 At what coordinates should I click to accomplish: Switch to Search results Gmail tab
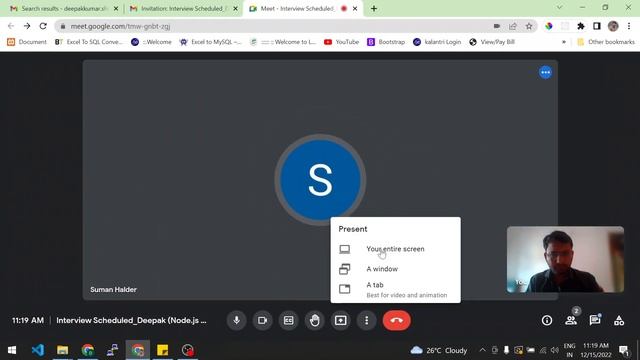coord(64,9)
